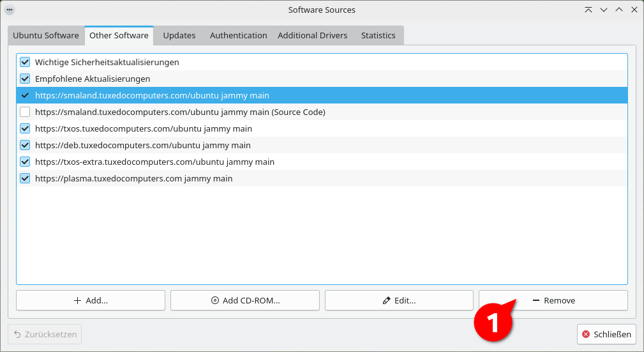View the Statistics tab

[378, 35]
